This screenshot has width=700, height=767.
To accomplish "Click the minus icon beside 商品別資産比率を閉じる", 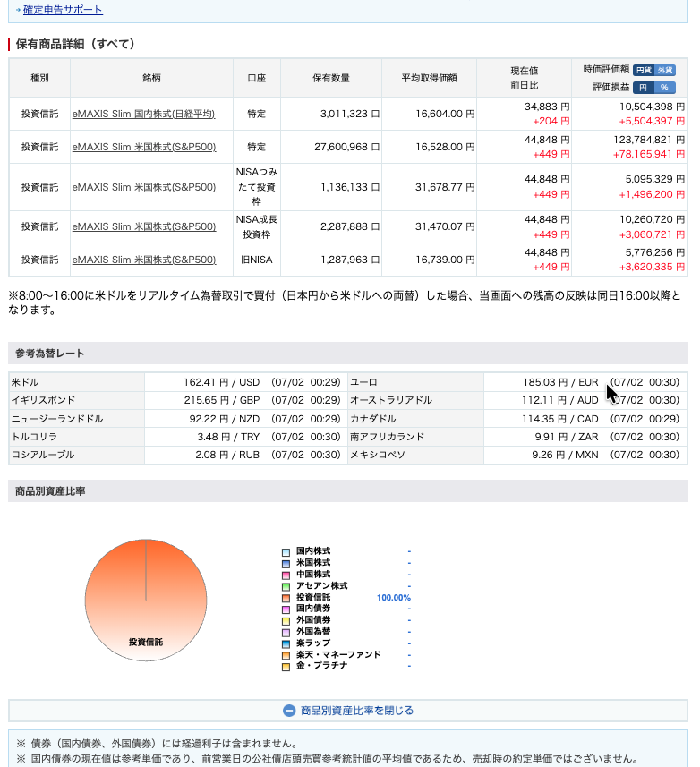I will click(289, 711).
